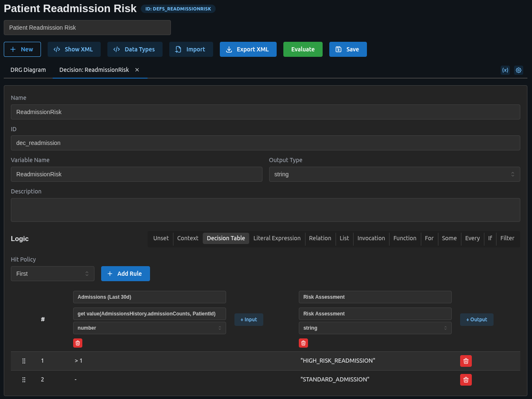This screenshot has height=399, width=532.
Task: Set logic type to Unset
Action: coord(161,238)
